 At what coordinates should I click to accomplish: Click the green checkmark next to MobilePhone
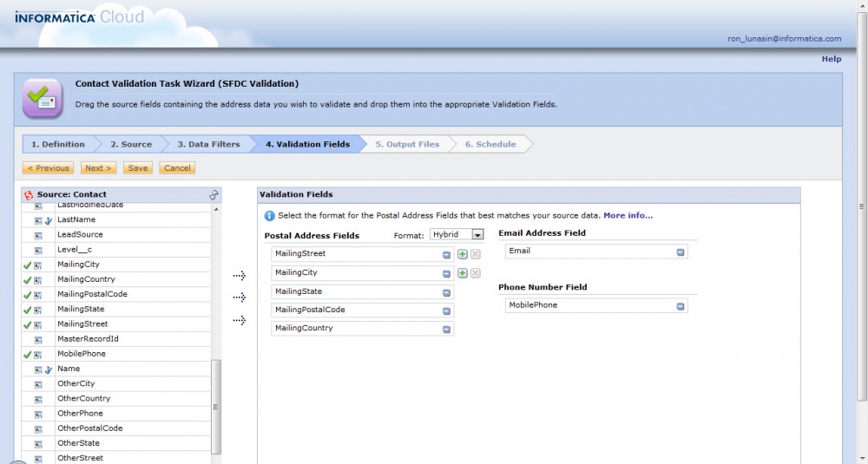27,355
